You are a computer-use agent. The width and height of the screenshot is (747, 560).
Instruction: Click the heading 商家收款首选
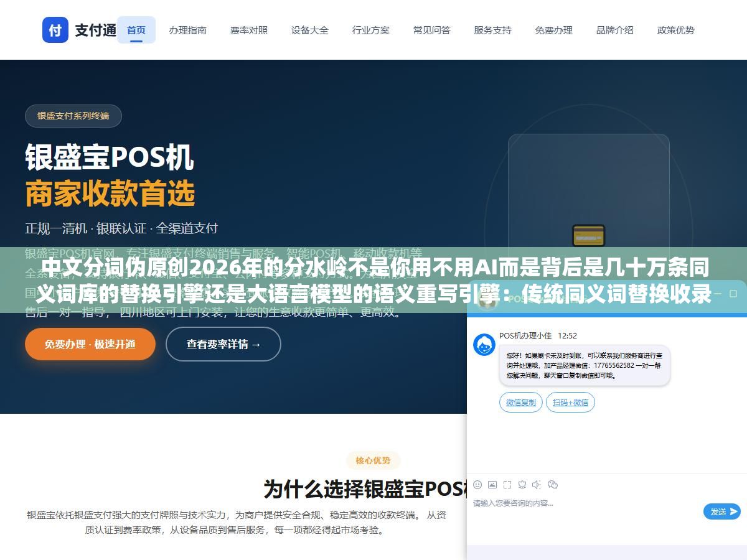pyautogui.click(x=110, y=194)
